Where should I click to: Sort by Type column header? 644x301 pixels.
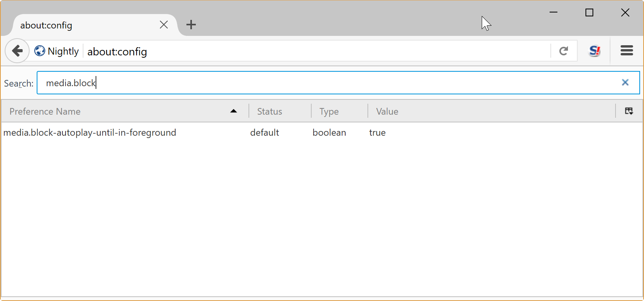point(339,111)
